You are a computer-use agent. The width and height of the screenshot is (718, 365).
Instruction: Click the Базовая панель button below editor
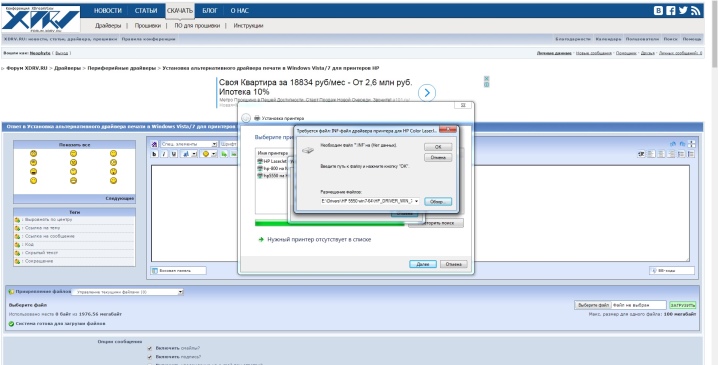[x=179, y=271]
